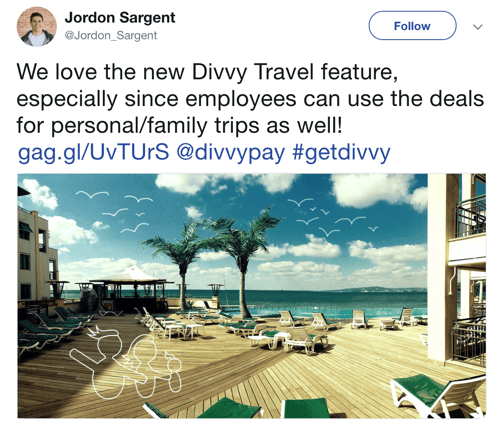Image resolution: width=500 pixels, height=430 pixels.
Task: Click the green lounge chair in foreground
Action: 438,395
